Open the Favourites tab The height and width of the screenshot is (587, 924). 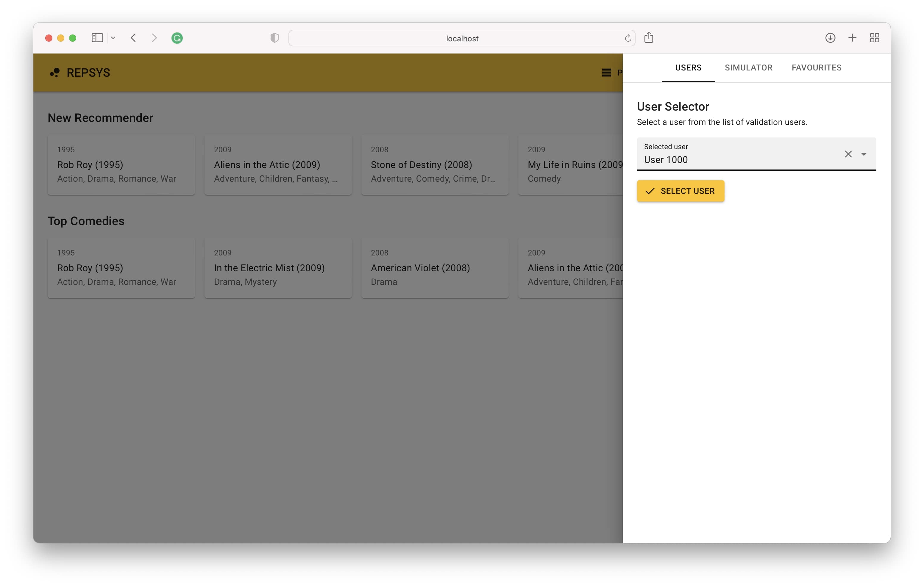point(816,68)
